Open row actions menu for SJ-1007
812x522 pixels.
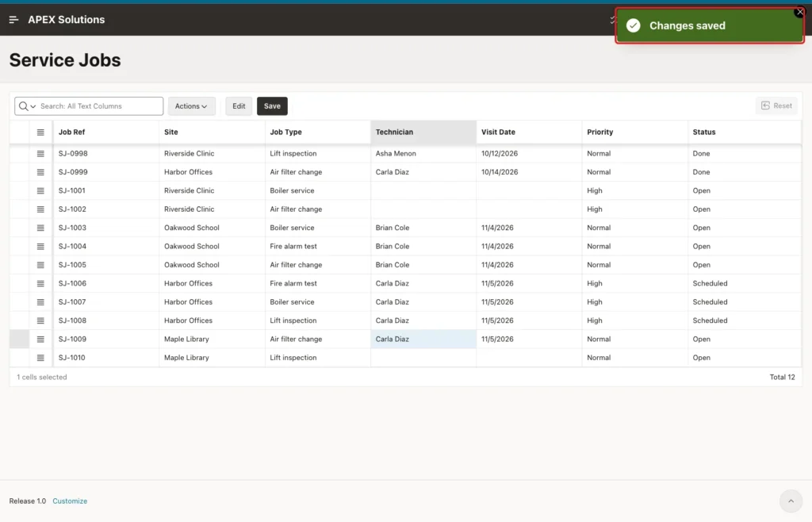40,302
